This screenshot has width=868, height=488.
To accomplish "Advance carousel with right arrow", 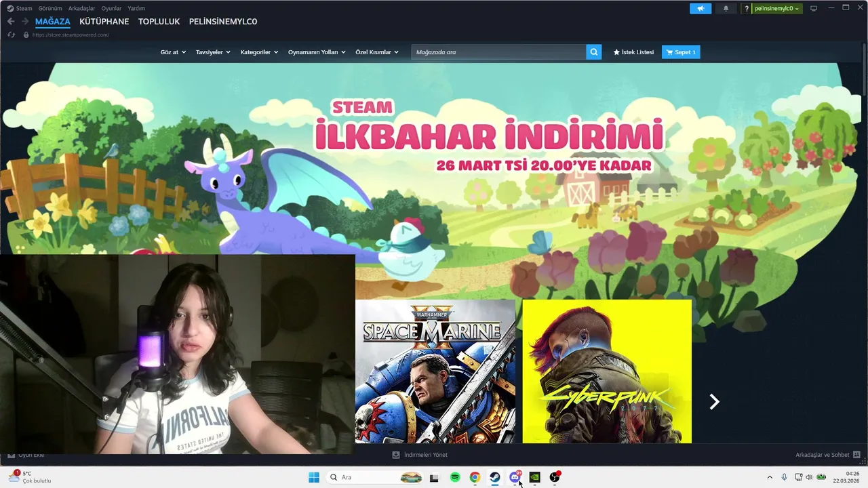I will [714, 402].
